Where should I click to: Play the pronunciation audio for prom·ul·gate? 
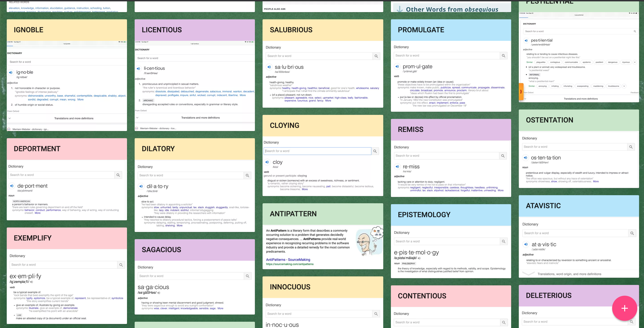pos(397,66)
